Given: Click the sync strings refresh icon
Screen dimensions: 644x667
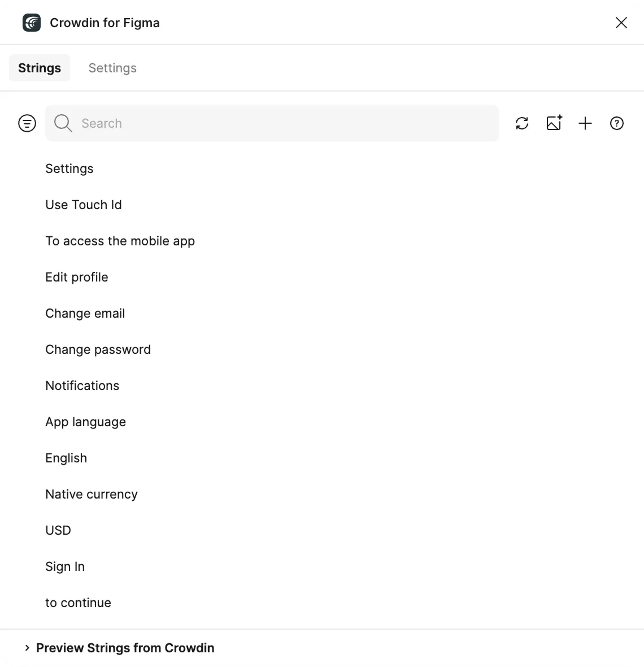Looking at the screenshot, I should (522, 123).
